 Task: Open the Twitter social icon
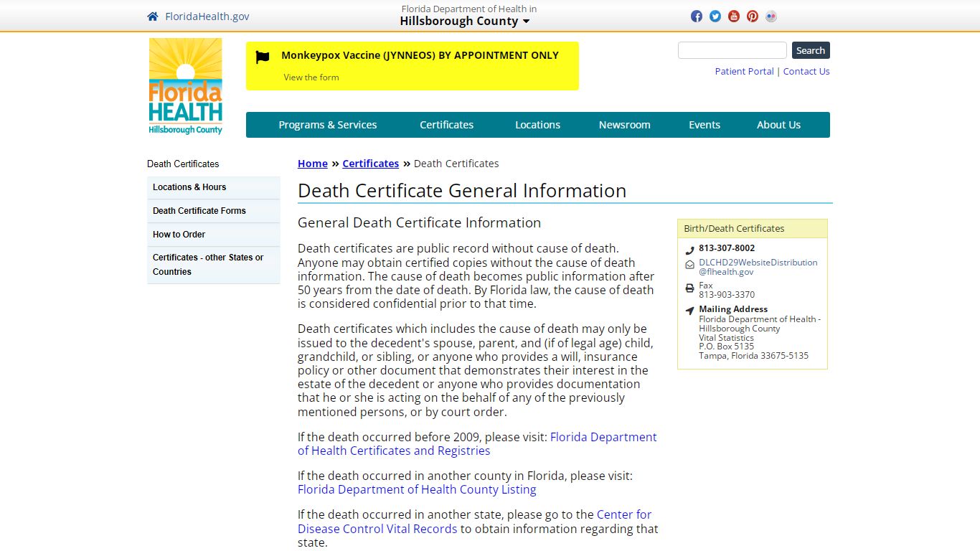715,17
